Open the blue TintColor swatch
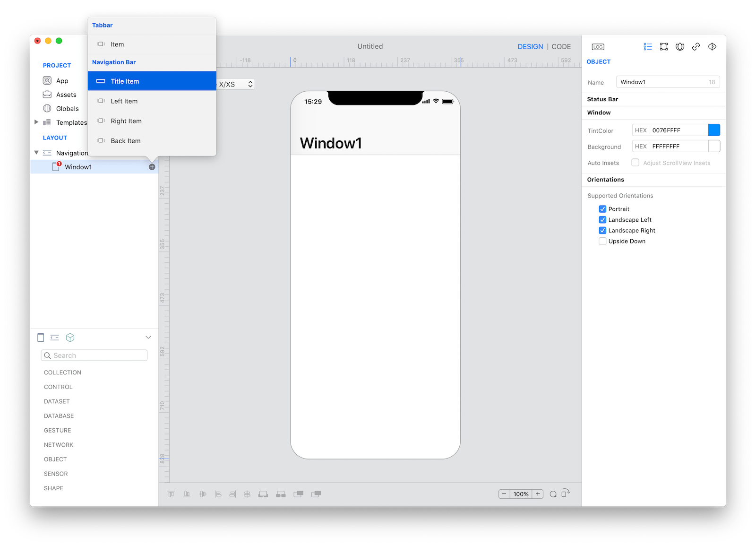This screenshot has width=756, height=546. 714,130
